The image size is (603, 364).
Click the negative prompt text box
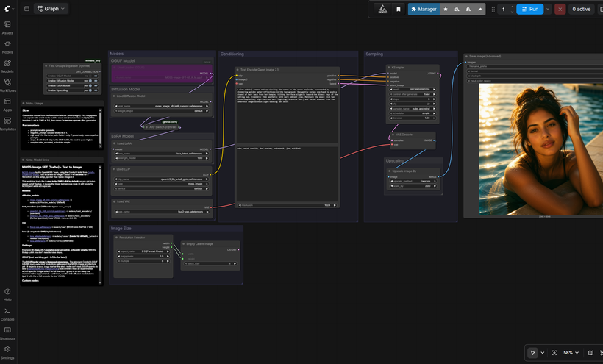point(287,174)
